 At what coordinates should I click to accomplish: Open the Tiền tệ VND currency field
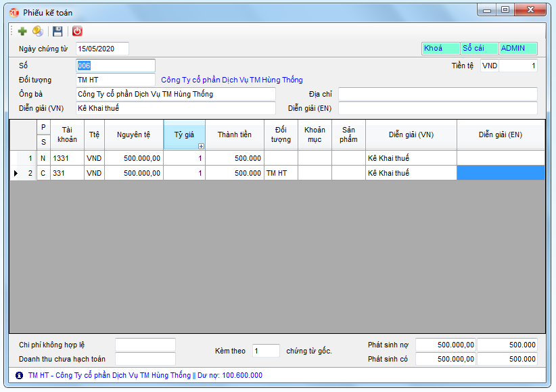click(490, 66)
